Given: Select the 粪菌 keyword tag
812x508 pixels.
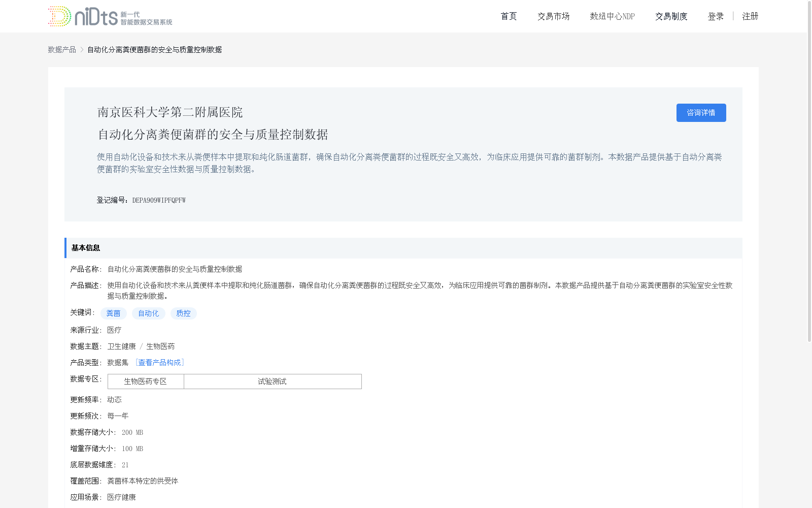Looking at the screenshot, I should (113, 313).
